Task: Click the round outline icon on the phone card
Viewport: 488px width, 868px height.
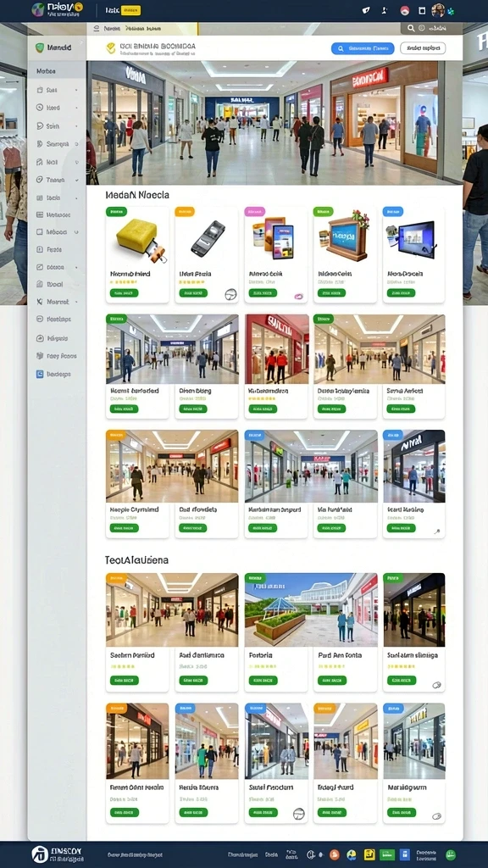Action: click(x=230, y=294)
